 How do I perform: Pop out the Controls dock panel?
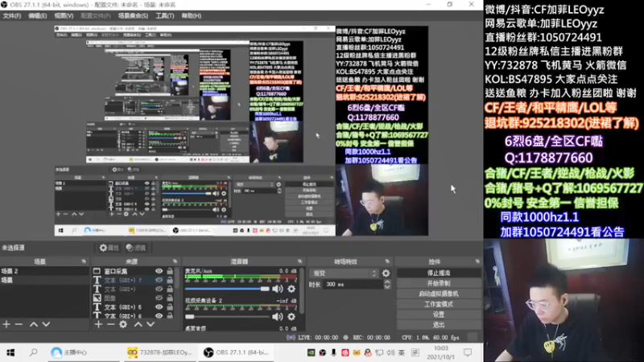click(x=477, y=261)
